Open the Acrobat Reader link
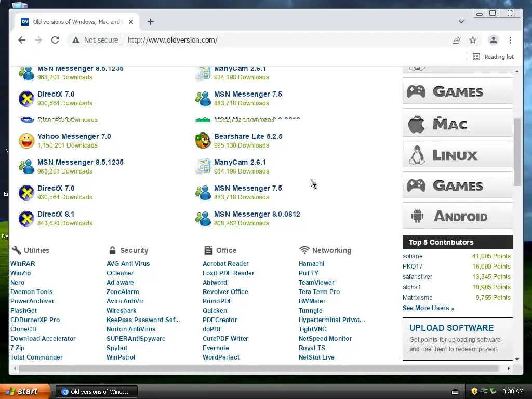532x399 pixels. pos(225,263)
